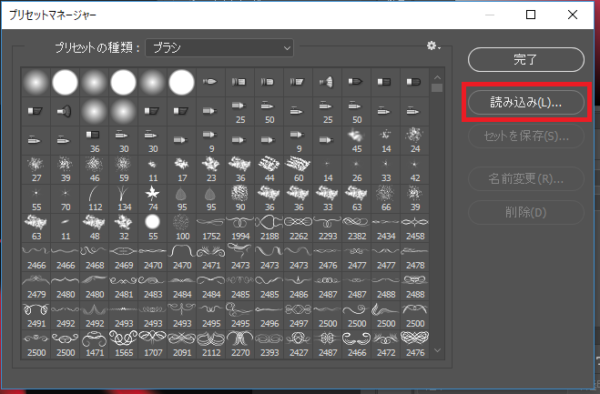Image resolution: width=600 pixels, height=394 pixels.
Task: Click the 完了 button
Action: 526,60
